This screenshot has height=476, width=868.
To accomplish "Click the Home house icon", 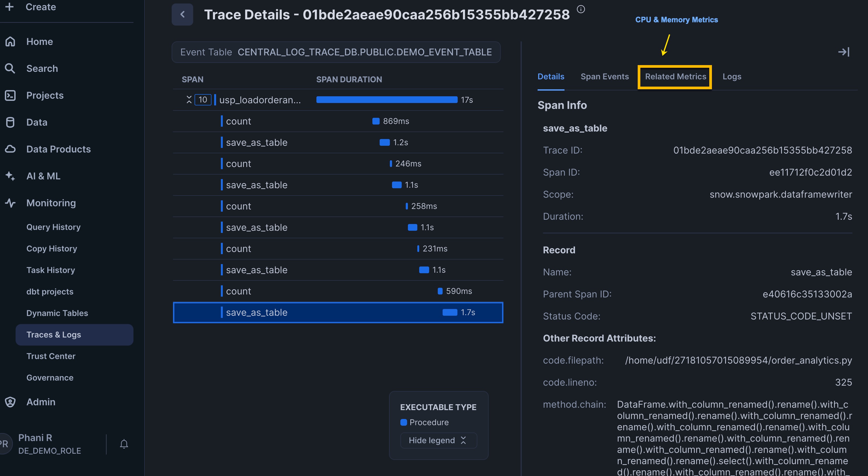I will click(x=10, y=41).
